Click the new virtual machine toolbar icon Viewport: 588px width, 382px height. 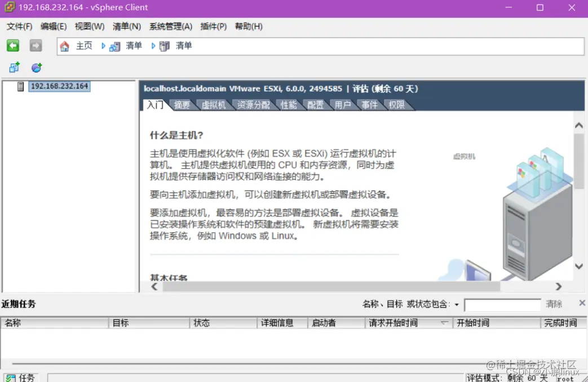point(14,68)
